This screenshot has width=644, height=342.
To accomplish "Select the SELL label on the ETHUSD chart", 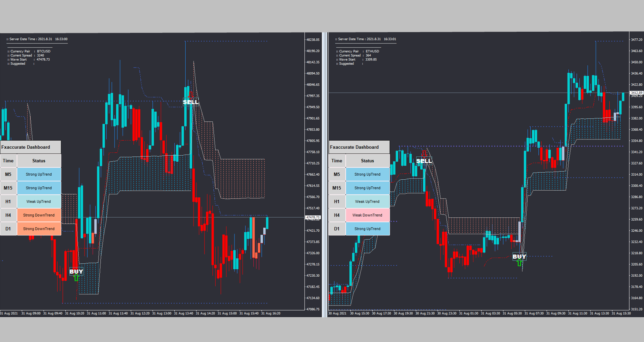I will coord(424,161).
